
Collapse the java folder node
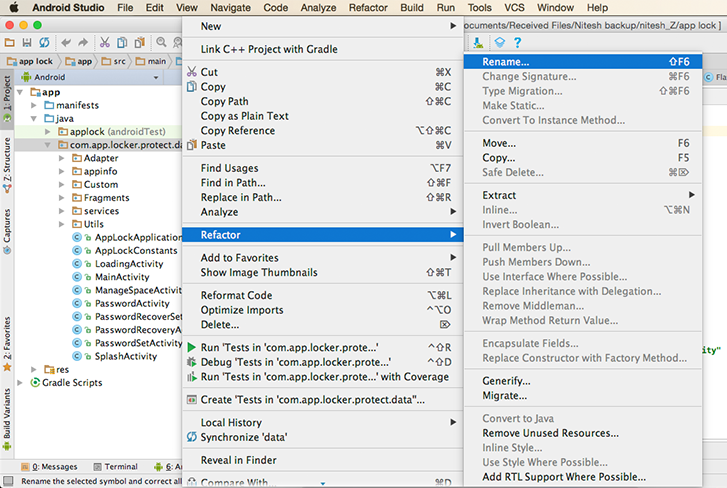click(x=33, y=119)
